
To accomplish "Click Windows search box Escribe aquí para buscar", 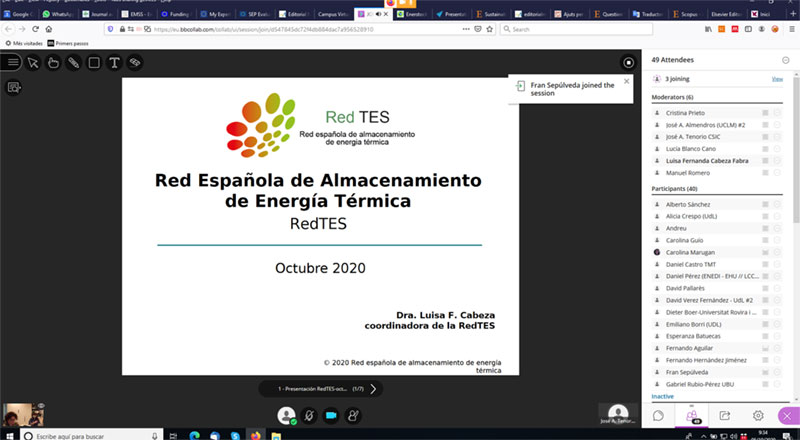I will pos(92,435).
